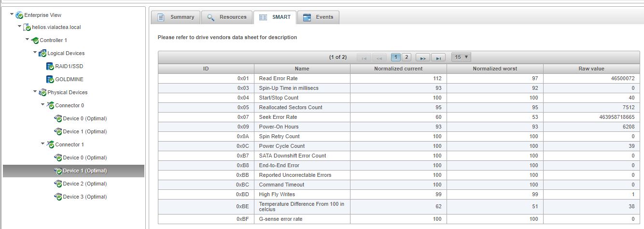Open the Events tab
Screen dimensions: 644x229
point(319,17)
